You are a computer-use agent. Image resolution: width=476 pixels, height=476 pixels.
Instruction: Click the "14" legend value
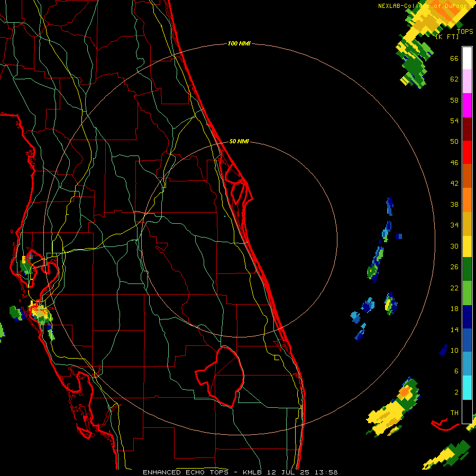(x=454, y=329)
